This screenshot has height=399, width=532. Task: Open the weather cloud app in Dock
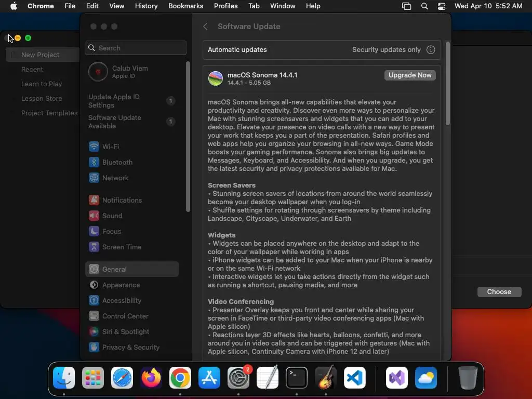[426, 378]
